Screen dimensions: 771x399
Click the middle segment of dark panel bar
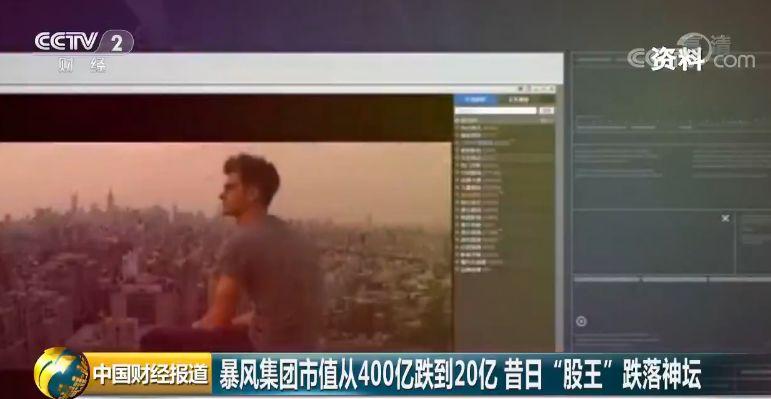point(674,279)
